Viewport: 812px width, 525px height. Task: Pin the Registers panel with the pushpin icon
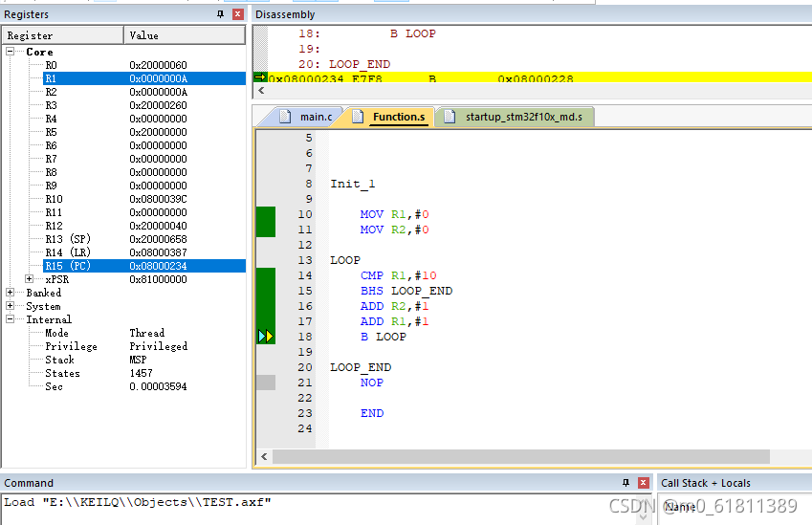click(x=220, y=14)
